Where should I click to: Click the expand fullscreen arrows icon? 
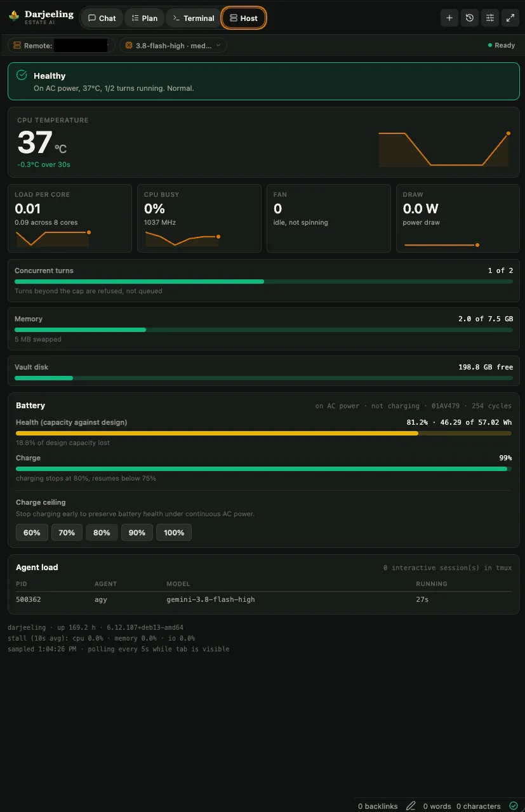tap(510, 18)
